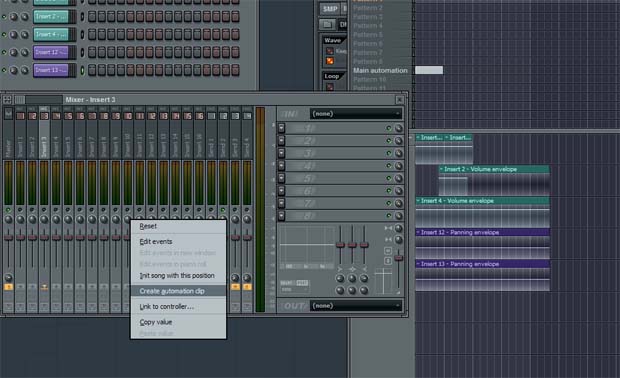Click the folder icon below SMP

(x=327, y=25)
